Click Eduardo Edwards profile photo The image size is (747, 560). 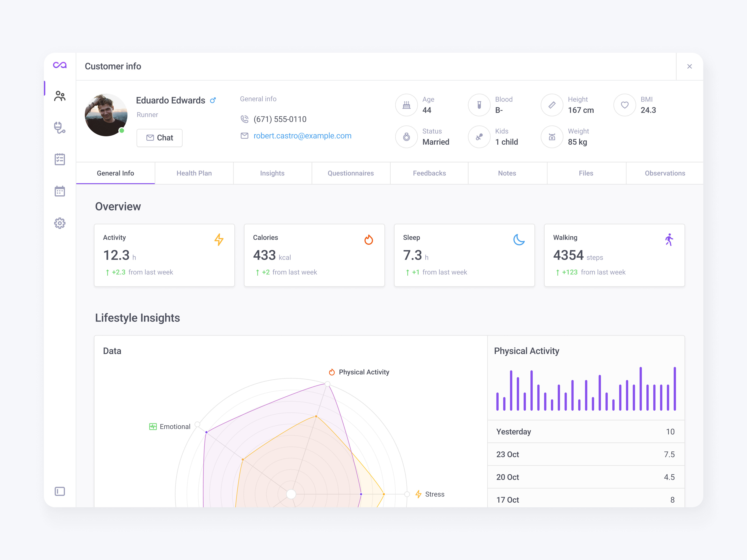click(x=106, y=115)
